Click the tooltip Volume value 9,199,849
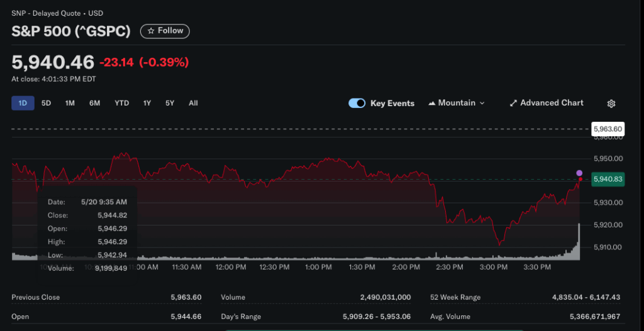 [x=111, y=269]
